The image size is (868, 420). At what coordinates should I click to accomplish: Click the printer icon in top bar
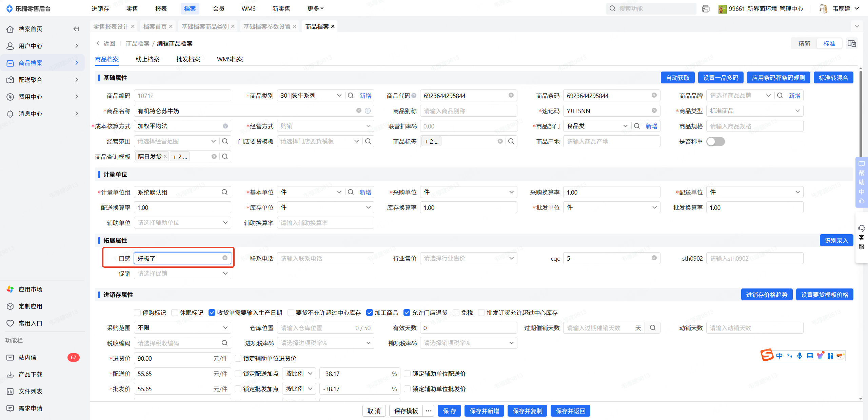point(706,9)
